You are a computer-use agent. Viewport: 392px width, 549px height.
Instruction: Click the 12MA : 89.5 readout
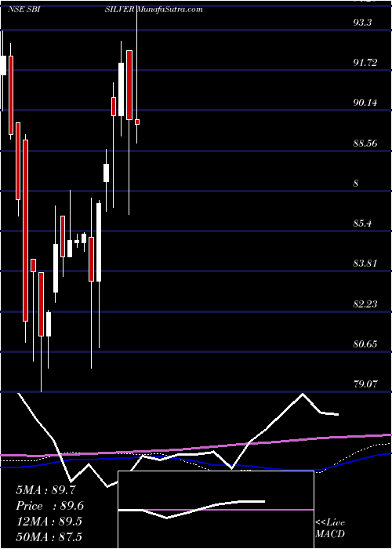point(49,522)
